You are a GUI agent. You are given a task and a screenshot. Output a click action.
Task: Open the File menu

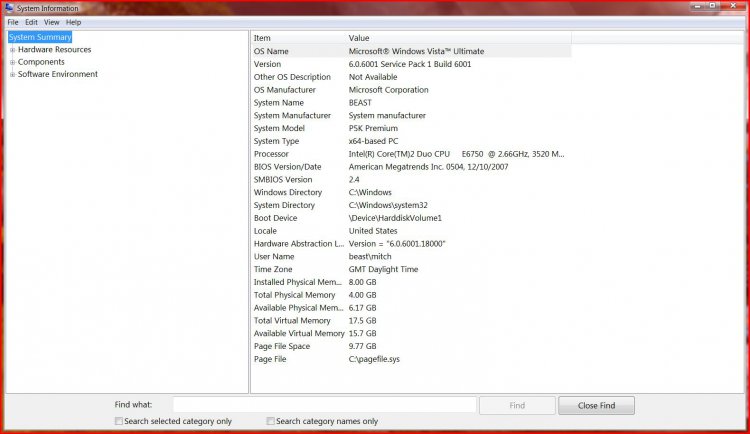[13, 22]
